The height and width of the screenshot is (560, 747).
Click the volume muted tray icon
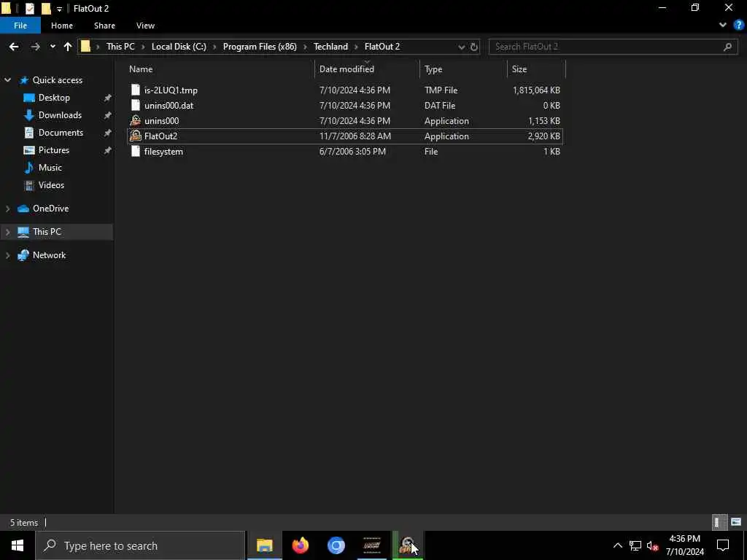coord(652,545)
